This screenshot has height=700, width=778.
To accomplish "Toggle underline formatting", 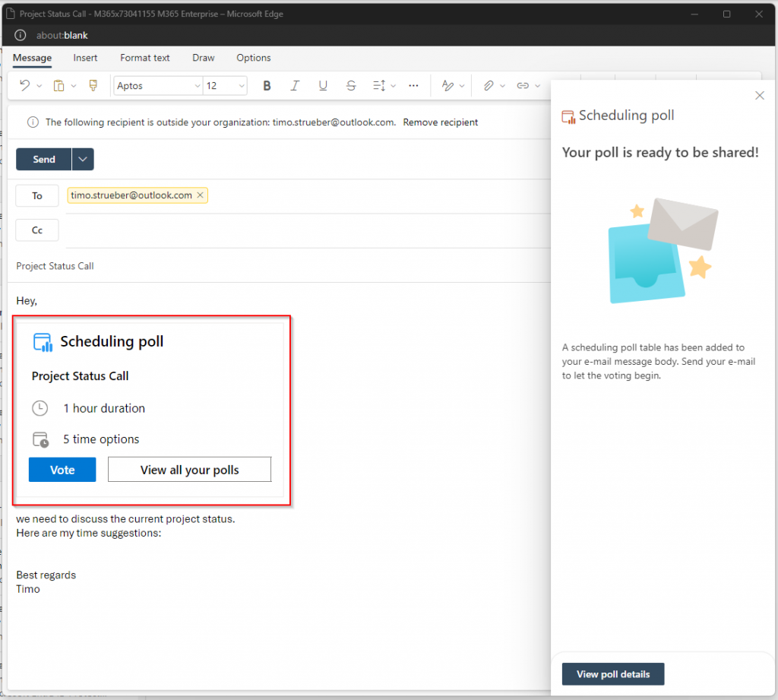I will (323, 86).
